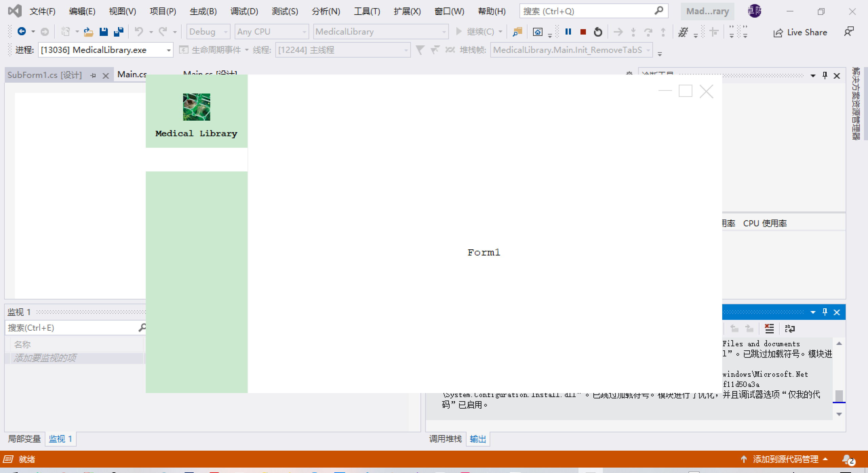Click the Step Over icon
This screenshot has width=868, height=473.
[x=648, y=32]
